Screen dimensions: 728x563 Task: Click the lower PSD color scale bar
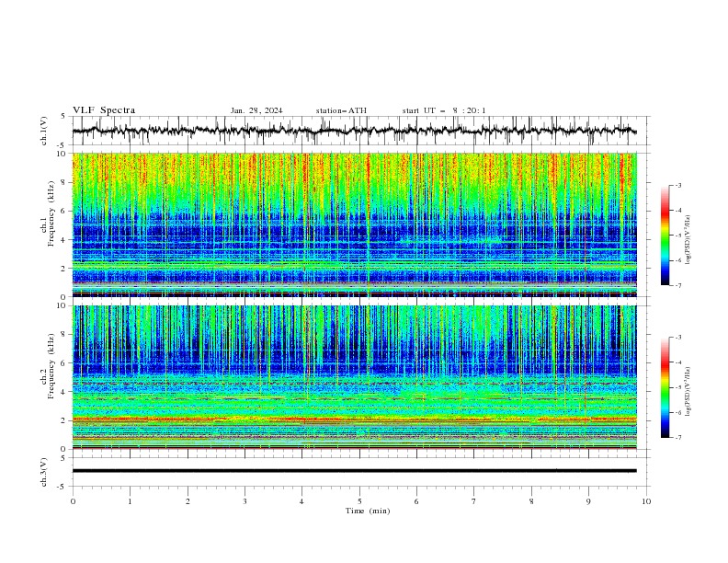pyautogui.click(x=665, y=387)
